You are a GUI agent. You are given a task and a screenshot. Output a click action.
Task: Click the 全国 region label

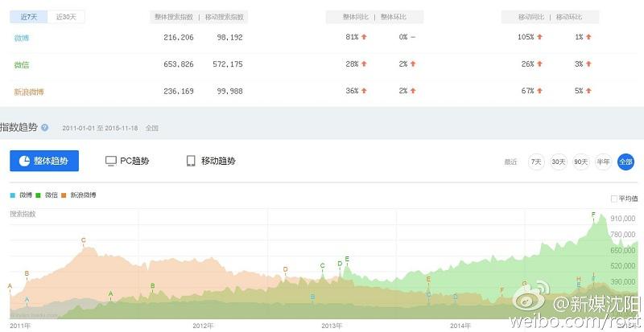tap(151, 128)
